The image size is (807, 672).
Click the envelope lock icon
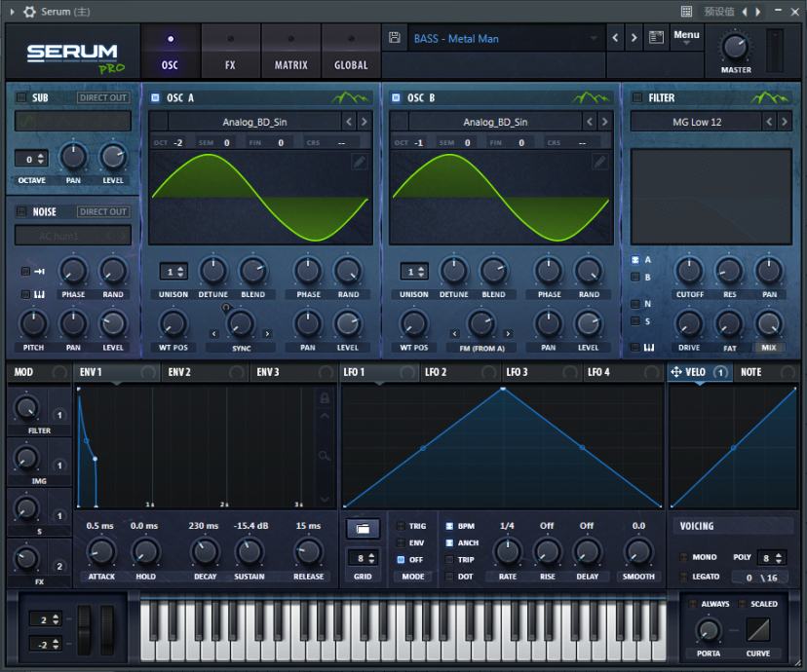326,398
